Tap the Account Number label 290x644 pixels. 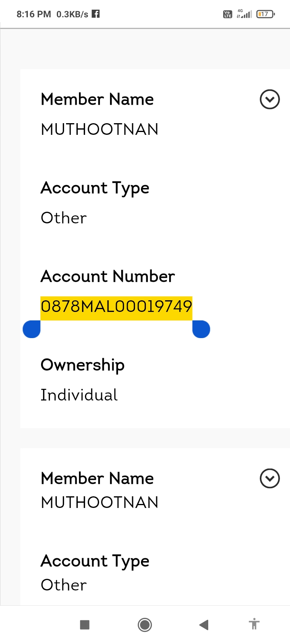pos(108,277)
